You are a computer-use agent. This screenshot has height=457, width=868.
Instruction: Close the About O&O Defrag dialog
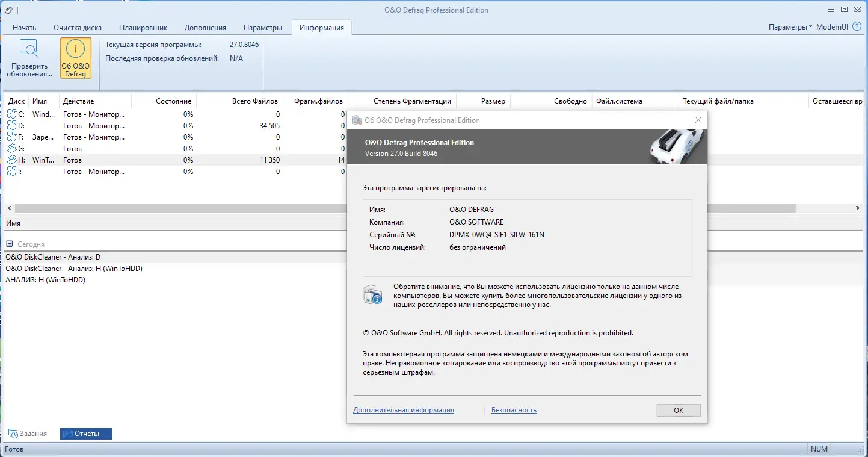(698, 120)
